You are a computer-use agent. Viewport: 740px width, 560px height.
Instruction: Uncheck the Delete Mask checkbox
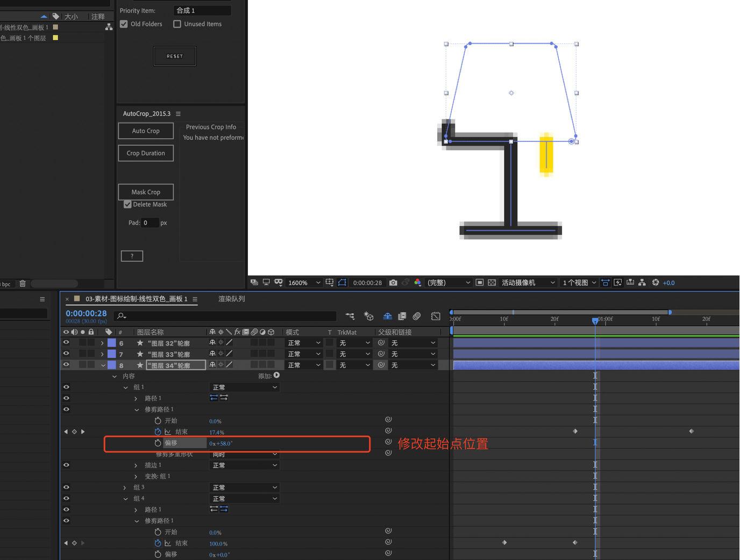[x=127, y=204]
